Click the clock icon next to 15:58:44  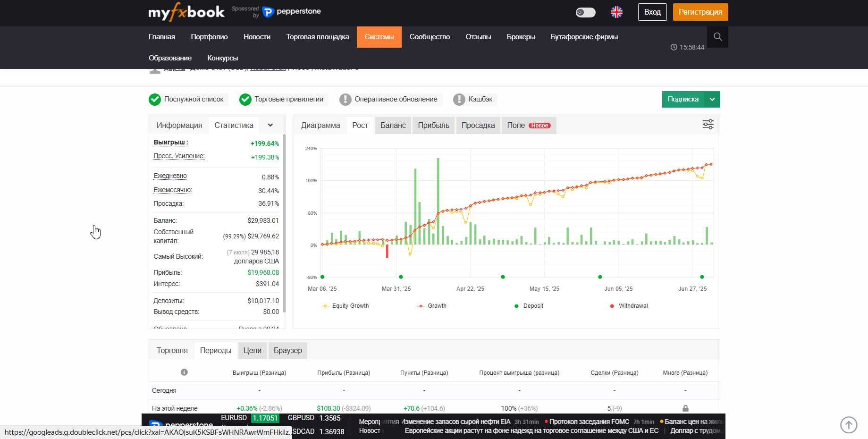pyautogui.click(x=674, y=47)
